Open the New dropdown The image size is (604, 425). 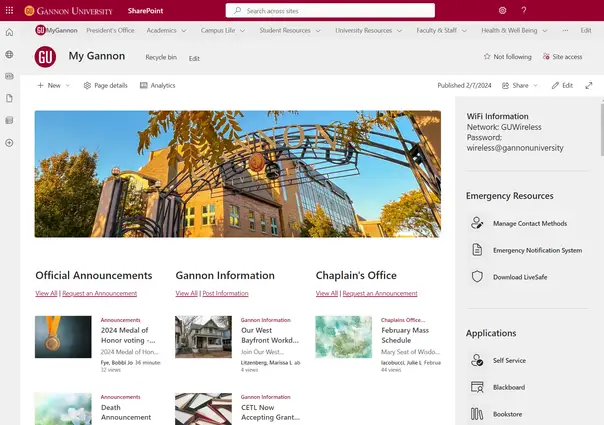54,86
